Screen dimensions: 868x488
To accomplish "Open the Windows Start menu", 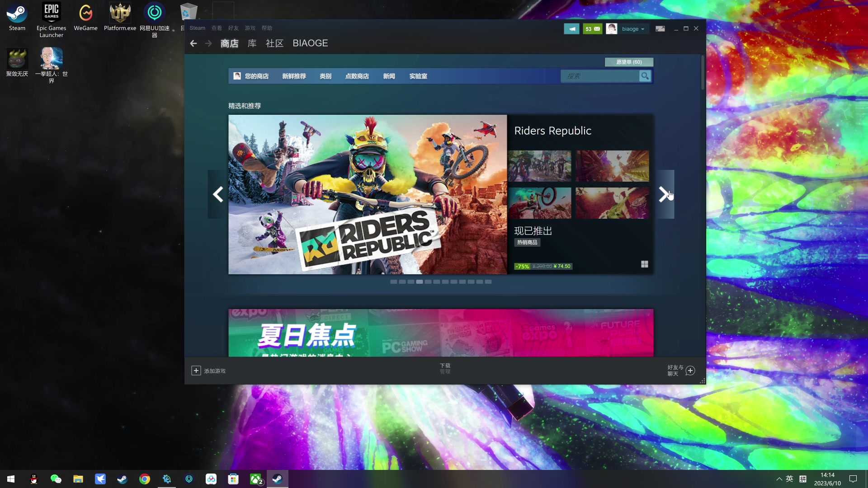I will (x=11, y=479).
